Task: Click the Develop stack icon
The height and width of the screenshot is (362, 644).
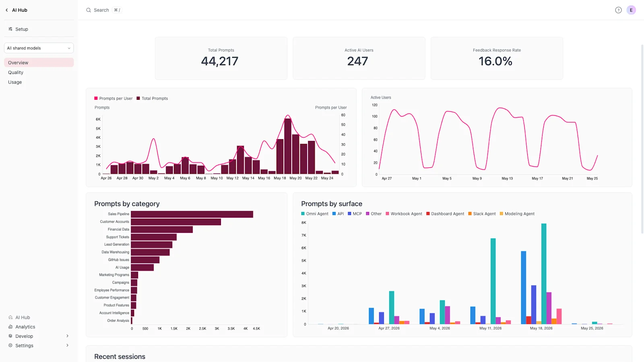Action: (x=10, y=336)
